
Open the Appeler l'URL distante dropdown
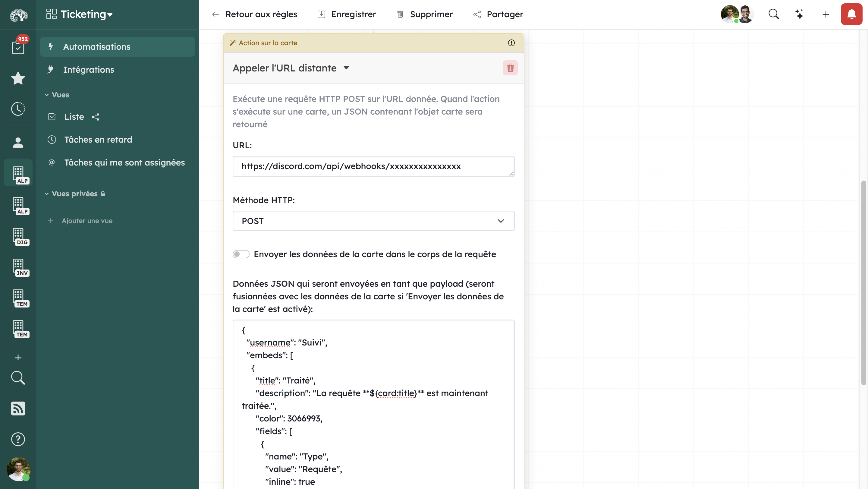347,68
